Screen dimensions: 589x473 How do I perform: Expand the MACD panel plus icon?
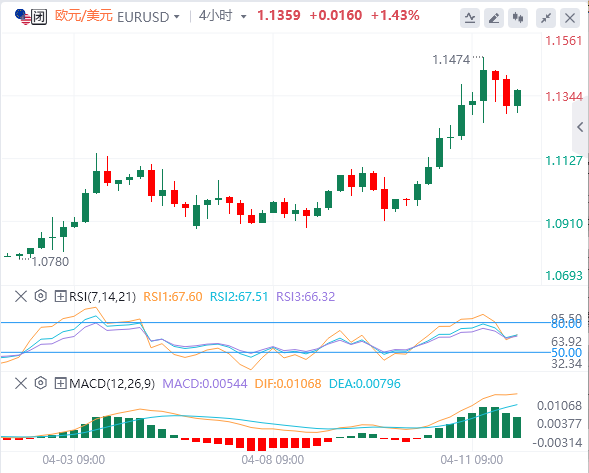tap(60, 384)
